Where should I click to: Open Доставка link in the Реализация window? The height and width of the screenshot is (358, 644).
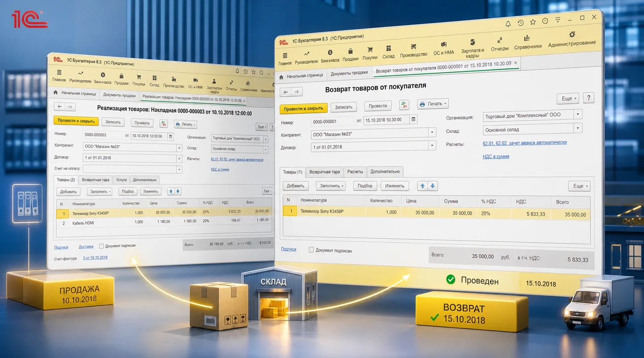tap(86, 247)
